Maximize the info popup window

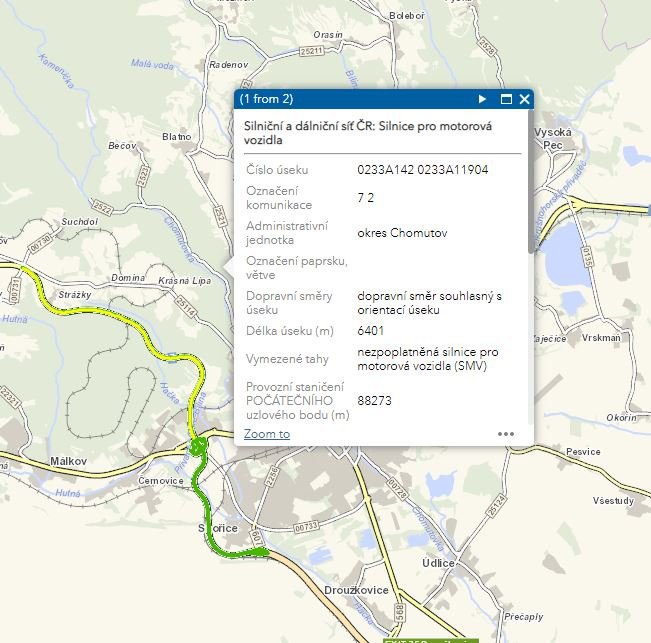pyautogui.click(x=506, y=99)
